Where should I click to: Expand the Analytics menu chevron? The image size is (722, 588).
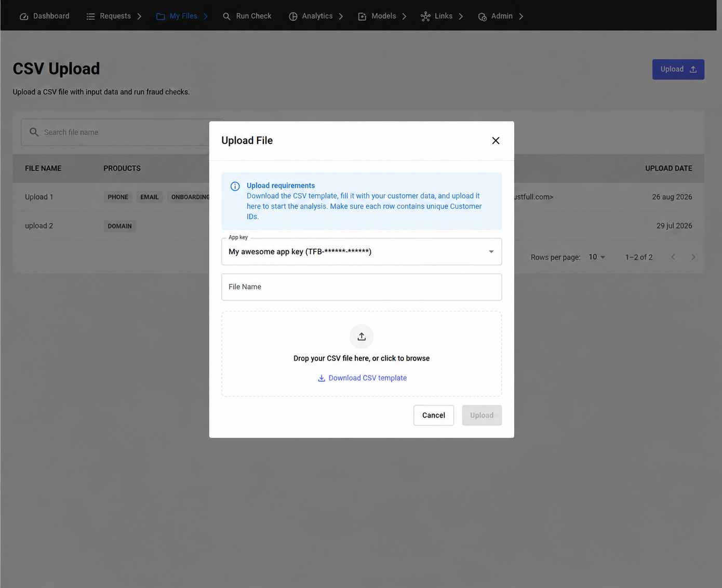coord(341,17)
